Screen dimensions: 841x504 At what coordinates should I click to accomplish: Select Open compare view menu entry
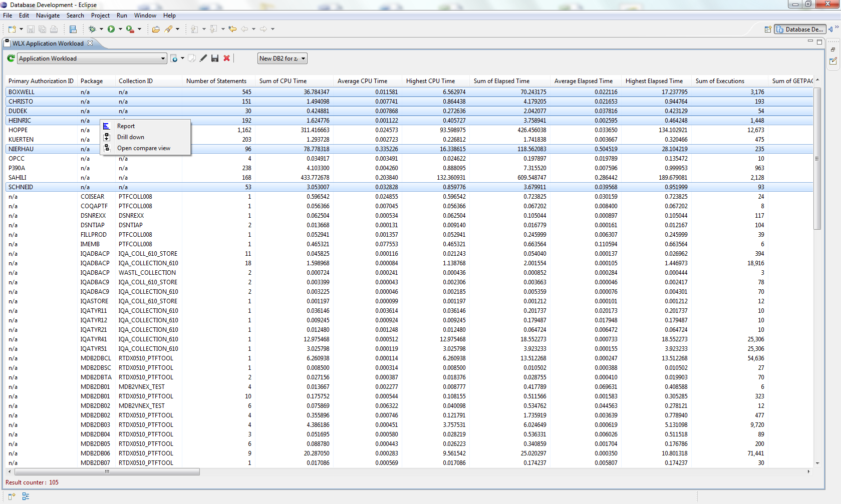point(143,148)
